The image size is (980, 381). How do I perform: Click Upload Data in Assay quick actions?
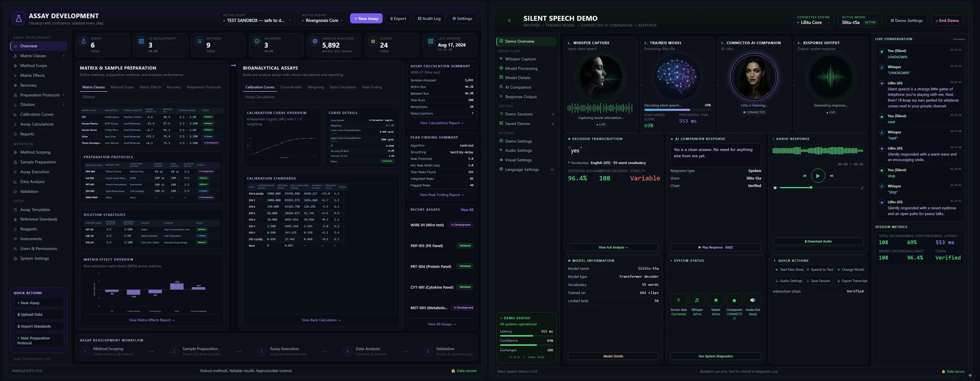[38, 314]
